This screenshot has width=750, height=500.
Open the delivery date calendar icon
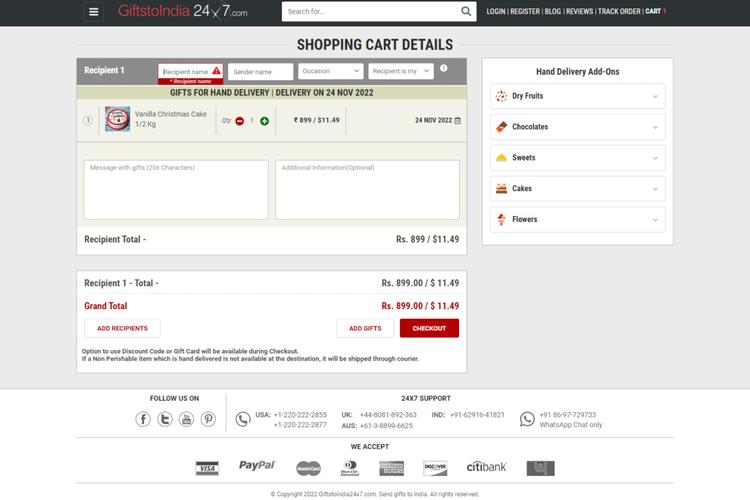(x=457, y=121)
